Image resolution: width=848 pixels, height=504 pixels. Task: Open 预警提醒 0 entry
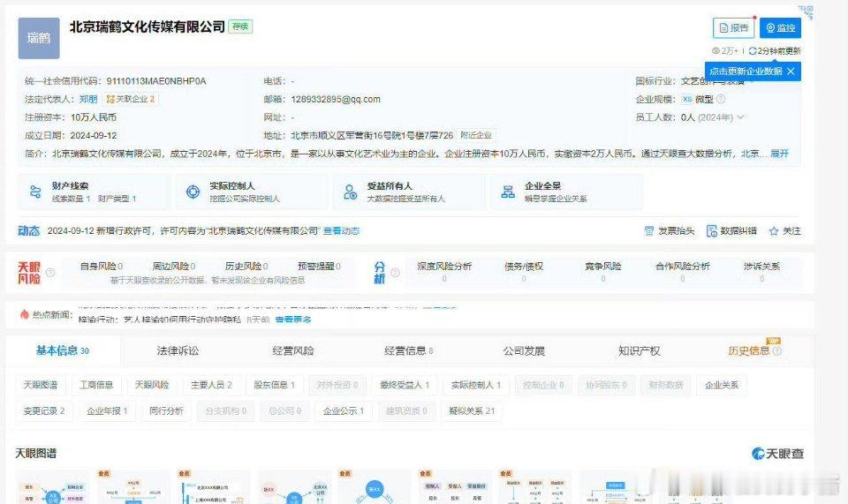(319, 267)
